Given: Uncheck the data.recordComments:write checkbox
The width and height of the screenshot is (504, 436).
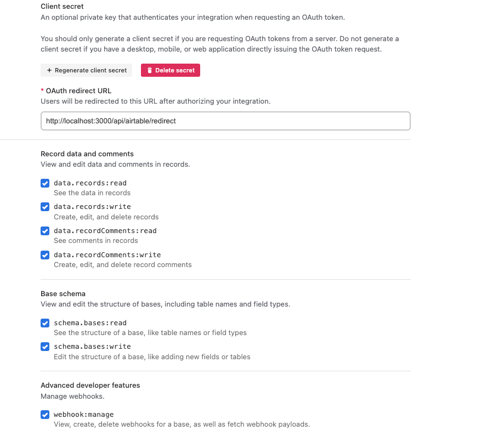Looking at the screenshot, I should (45, 255).
